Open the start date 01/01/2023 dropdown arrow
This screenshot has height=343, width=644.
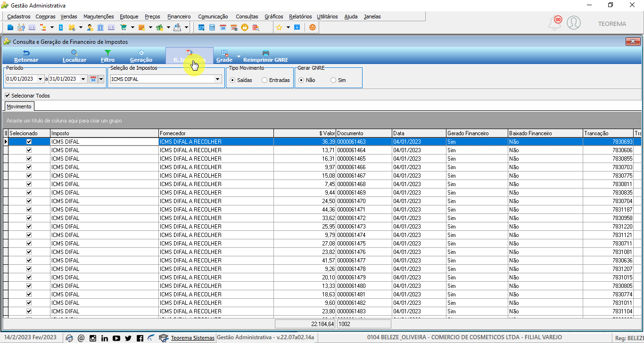40,79
